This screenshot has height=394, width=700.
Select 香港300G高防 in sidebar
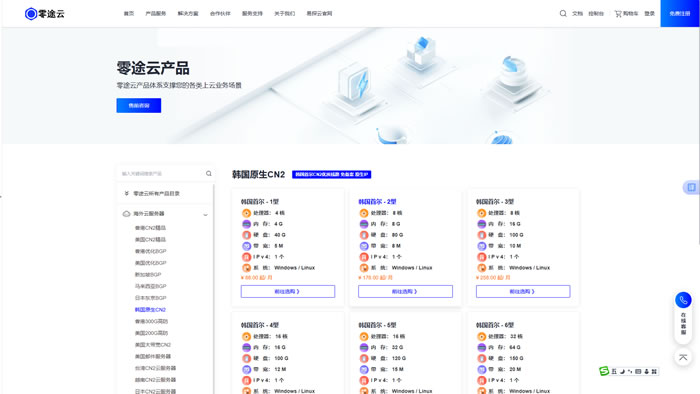tap(151, 321)
